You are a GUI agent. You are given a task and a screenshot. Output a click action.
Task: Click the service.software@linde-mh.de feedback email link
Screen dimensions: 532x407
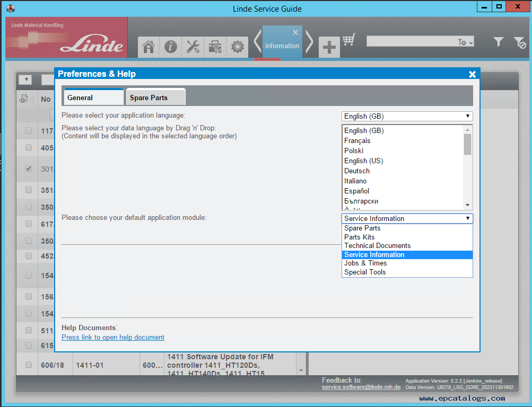pos(361,387)
